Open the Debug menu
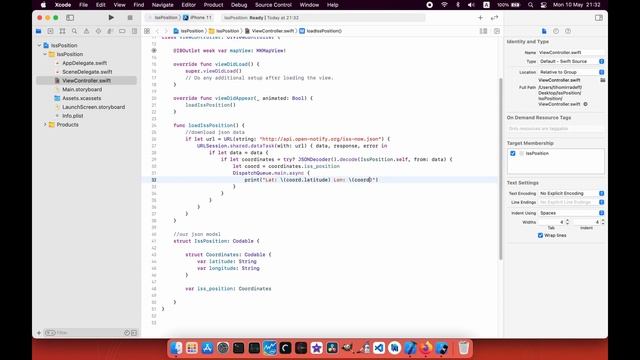The width and height of the screenshot is (640, 360). tap(239, 5)
